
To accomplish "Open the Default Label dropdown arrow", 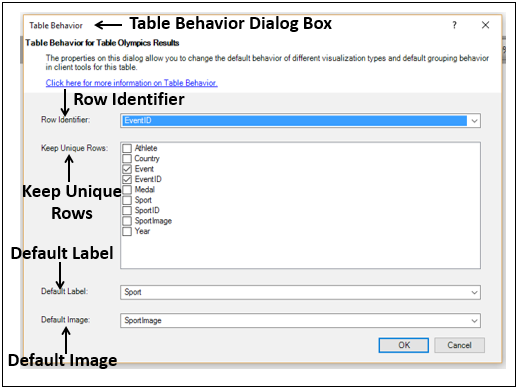I will (474, 292).
